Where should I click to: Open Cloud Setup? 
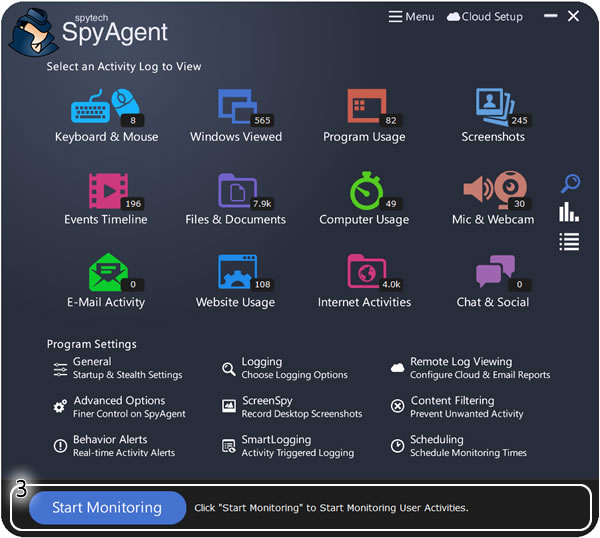[485, 17]
